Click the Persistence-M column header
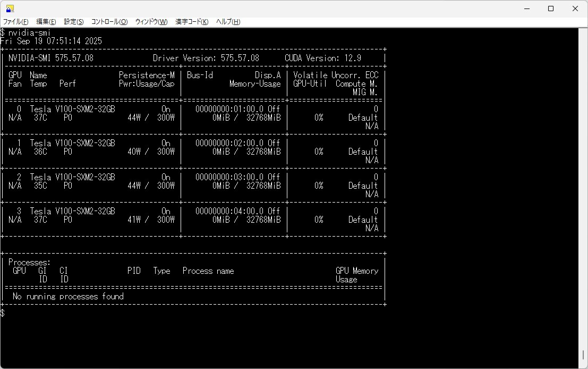Screen dimensions: 588x369 click(147, 75)
